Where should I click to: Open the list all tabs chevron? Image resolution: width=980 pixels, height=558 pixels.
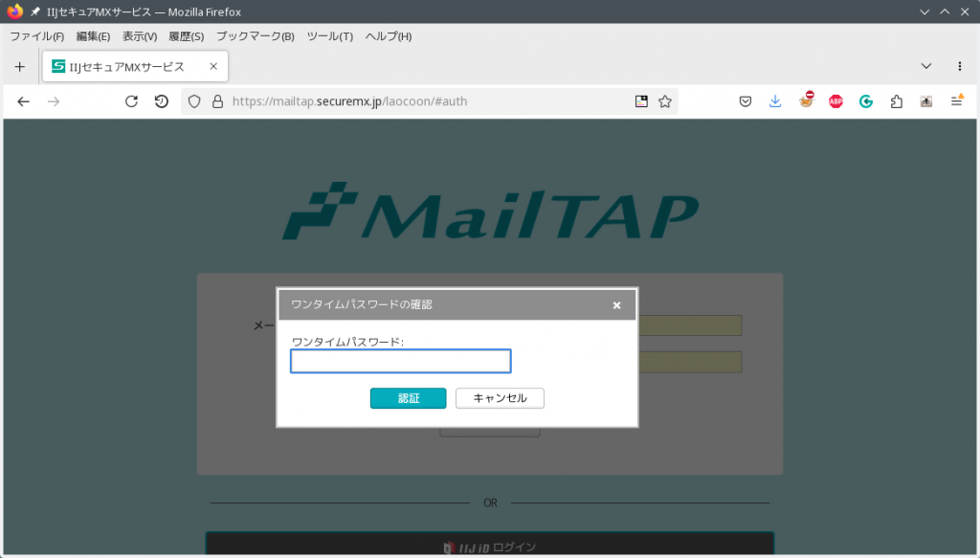tap(925, 66)
